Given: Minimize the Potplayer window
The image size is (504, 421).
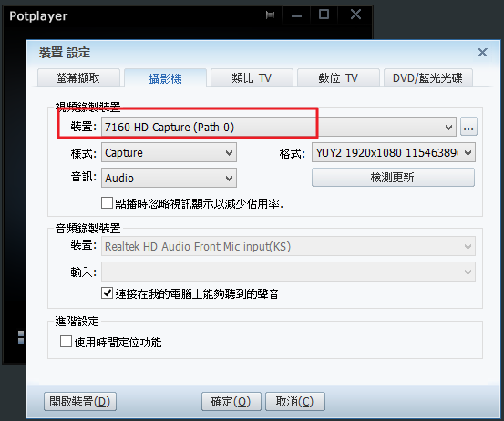Looking at the screenshot, I should (x=296, y=15).
